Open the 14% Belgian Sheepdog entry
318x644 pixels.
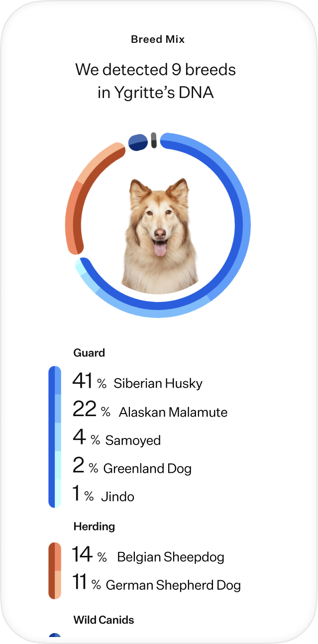(x=148, y=555)
